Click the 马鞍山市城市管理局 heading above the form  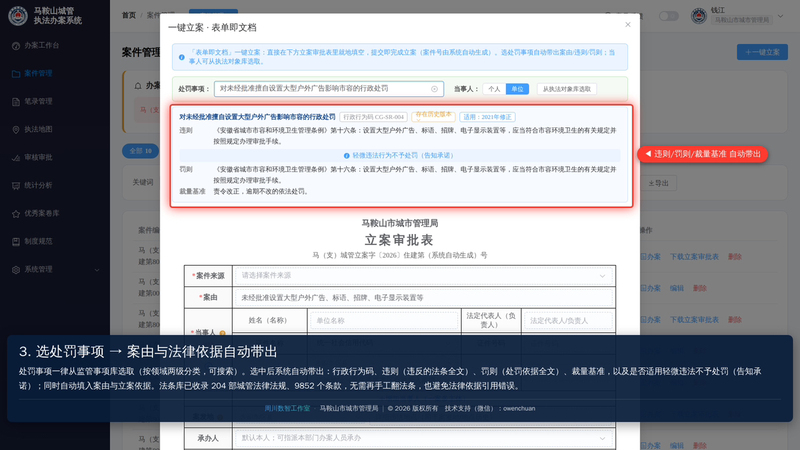(x=399, y=223)
